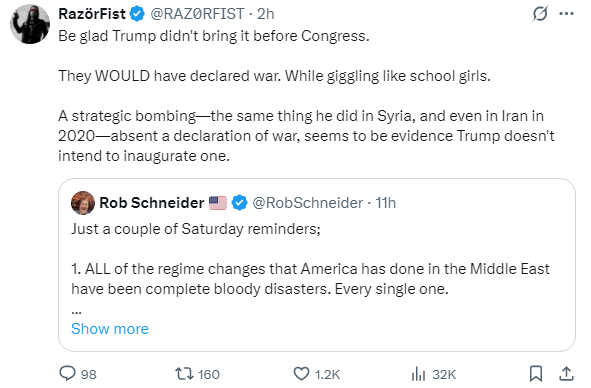Open the 2h post timestamp
The width and height of the screenshot is (591, 388).
coord(266,14)
